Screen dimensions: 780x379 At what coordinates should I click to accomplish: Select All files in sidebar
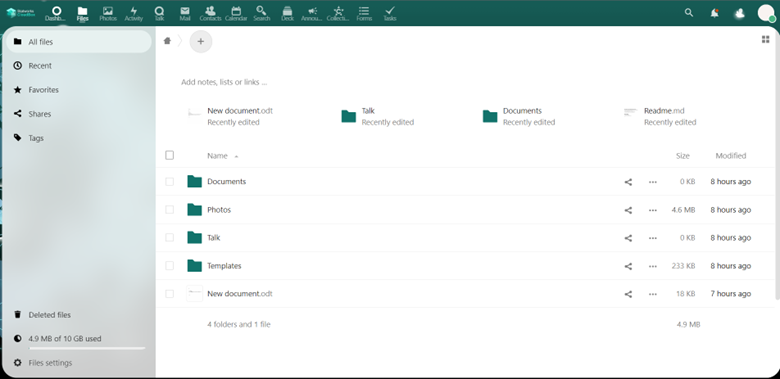[x=79, y=42]
